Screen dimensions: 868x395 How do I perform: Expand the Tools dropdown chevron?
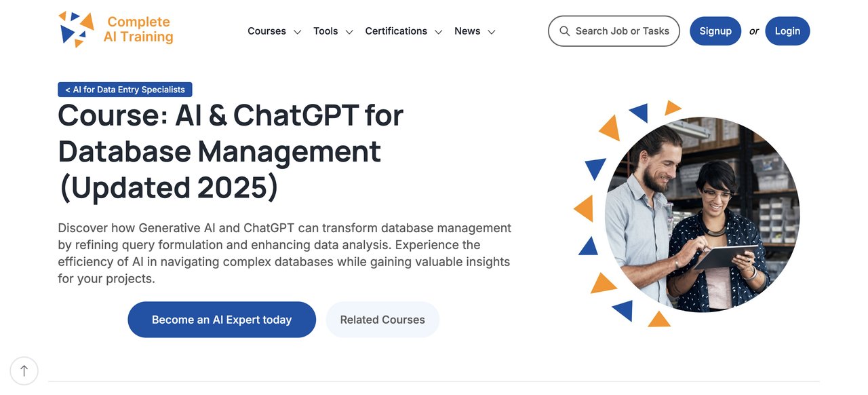click(349, 32)
